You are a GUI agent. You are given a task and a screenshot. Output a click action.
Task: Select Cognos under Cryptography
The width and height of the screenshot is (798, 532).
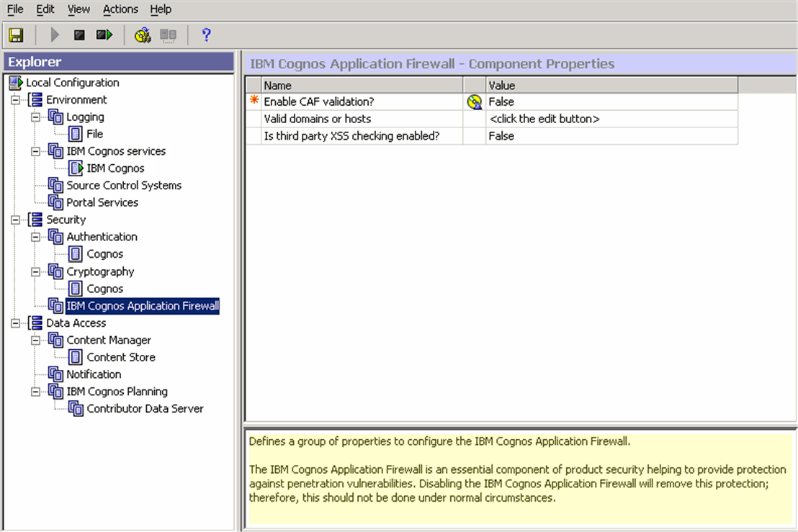tap(105, 289)
